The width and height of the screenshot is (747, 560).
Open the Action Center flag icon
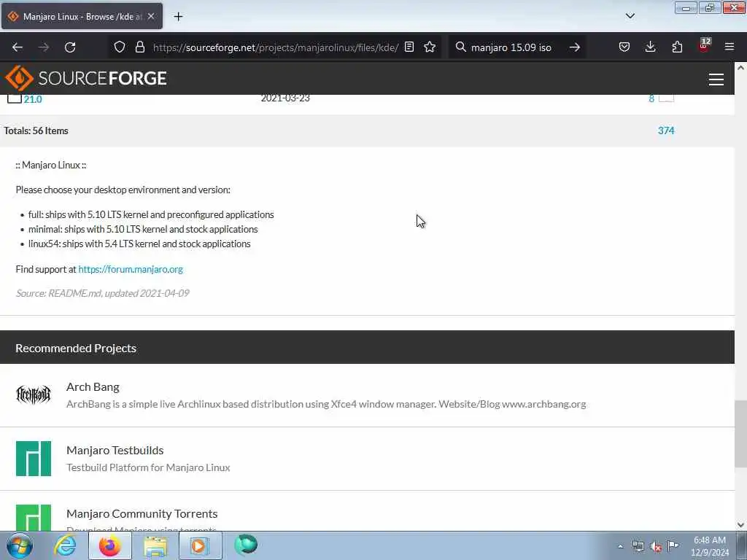tap(673, 545)
